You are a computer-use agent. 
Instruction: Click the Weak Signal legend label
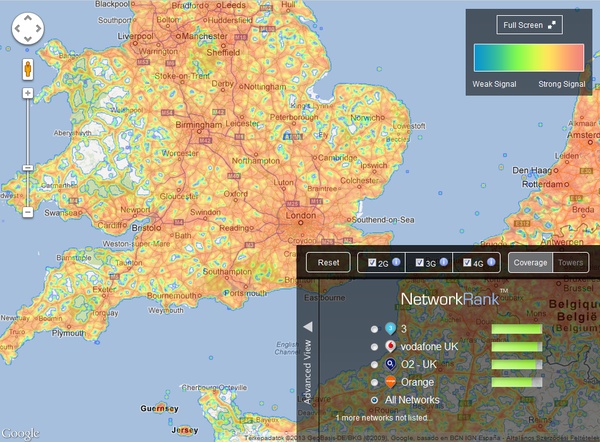(x=494, y=84)
